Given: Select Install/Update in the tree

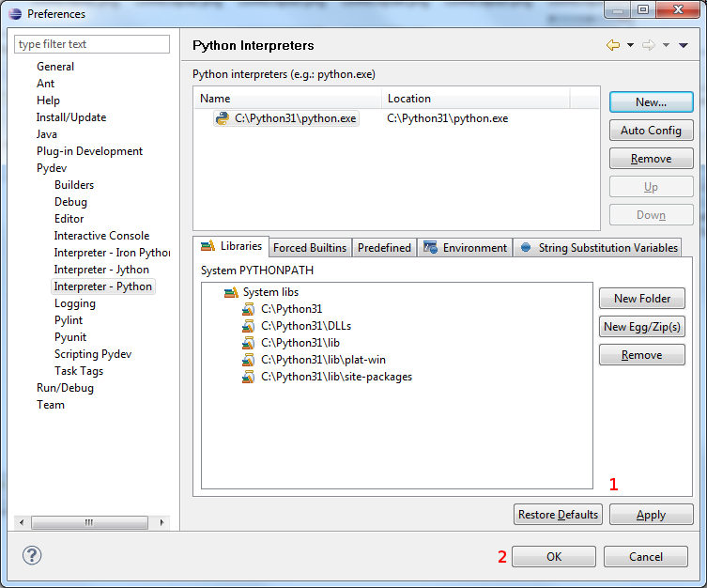Looking at the screenshot, I should point(71,117).
